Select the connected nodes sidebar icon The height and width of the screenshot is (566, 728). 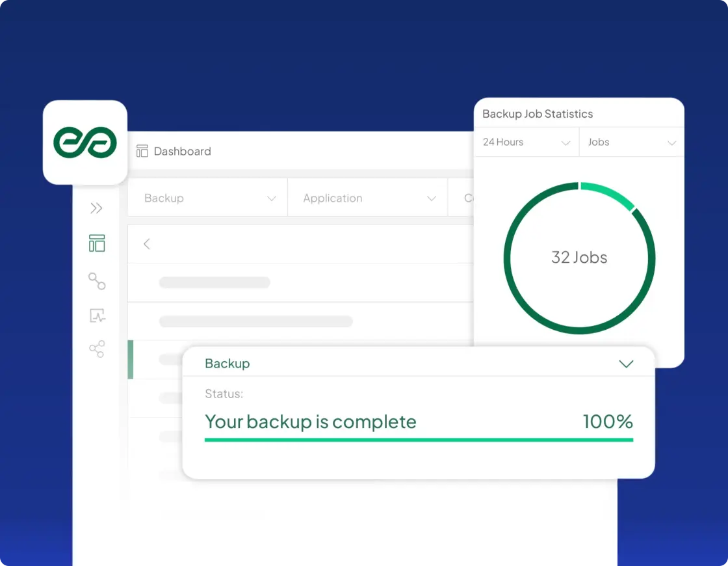tap(97, 281)
